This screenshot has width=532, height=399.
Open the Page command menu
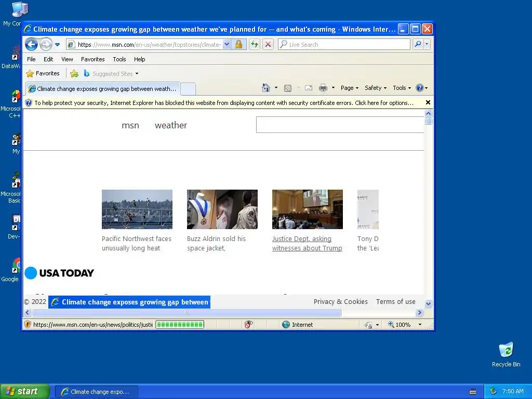(350, 88)
